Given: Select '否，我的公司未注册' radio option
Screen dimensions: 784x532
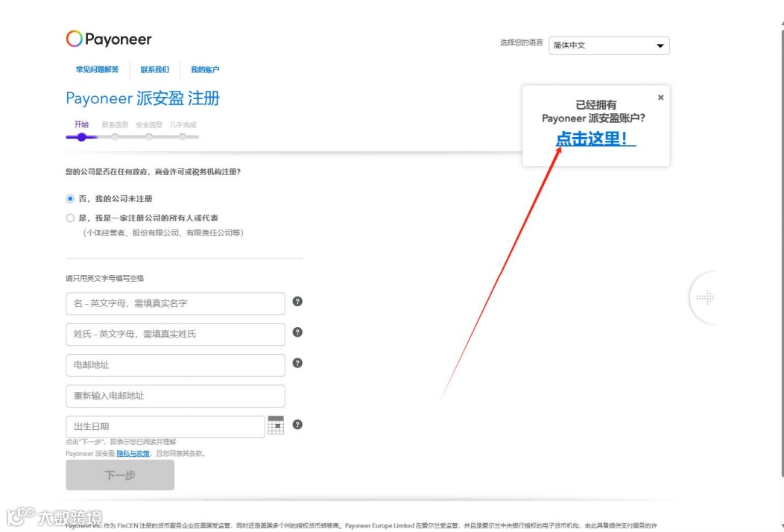Looking at the screenshot, I should point(71,198).
